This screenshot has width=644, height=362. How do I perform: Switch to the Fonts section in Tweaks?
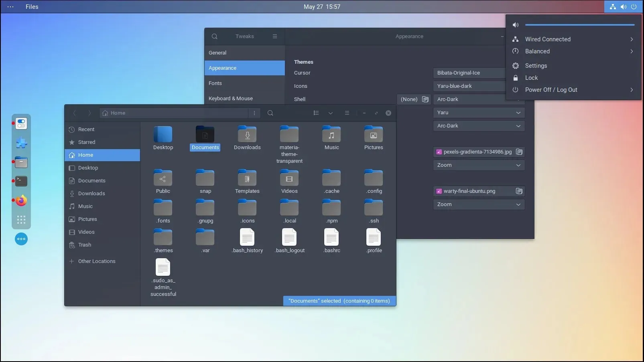[x=215, y=83]
